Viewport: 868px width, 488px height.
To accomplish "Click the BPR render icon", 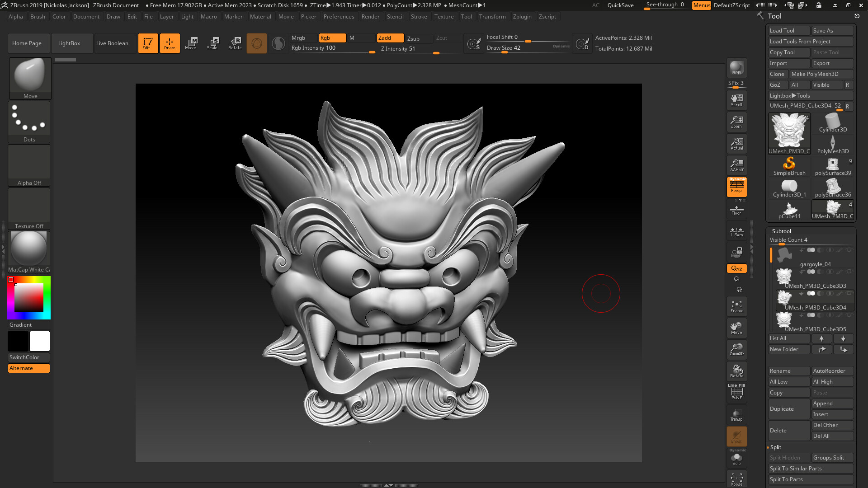I will point(736,68).
